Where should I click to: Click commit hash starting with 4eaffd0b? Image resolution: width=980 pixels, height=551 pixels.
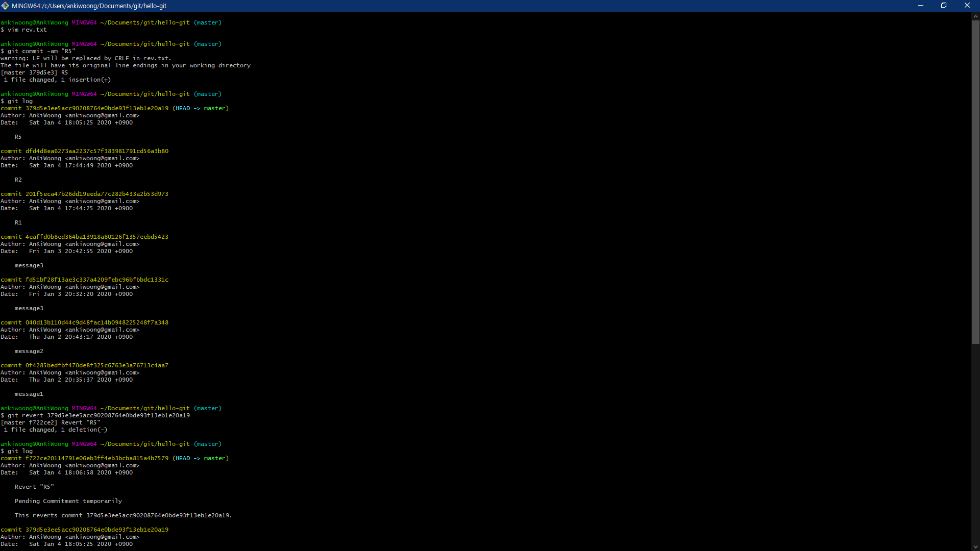click(96, 237)
